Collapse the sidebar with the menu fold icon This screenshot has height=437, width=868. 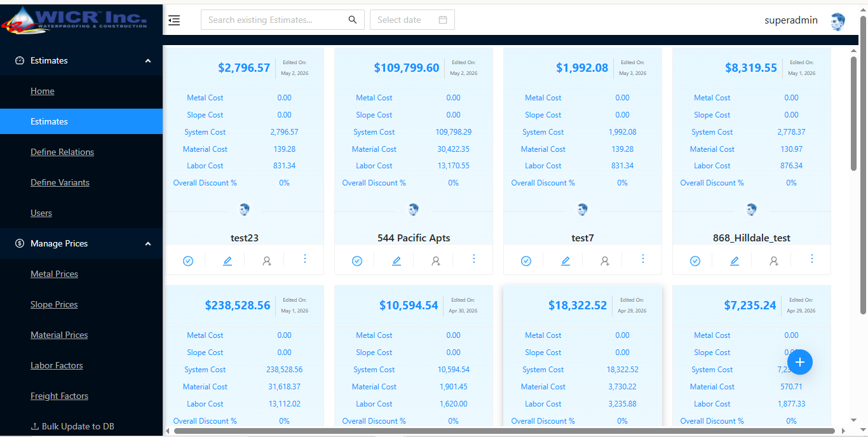174,20
